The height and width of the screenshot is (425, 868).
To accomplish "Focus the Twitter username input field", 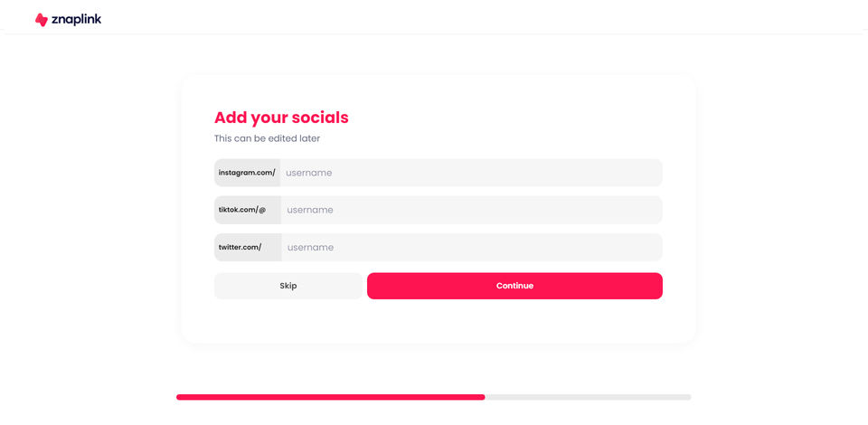I will point(470,247).
